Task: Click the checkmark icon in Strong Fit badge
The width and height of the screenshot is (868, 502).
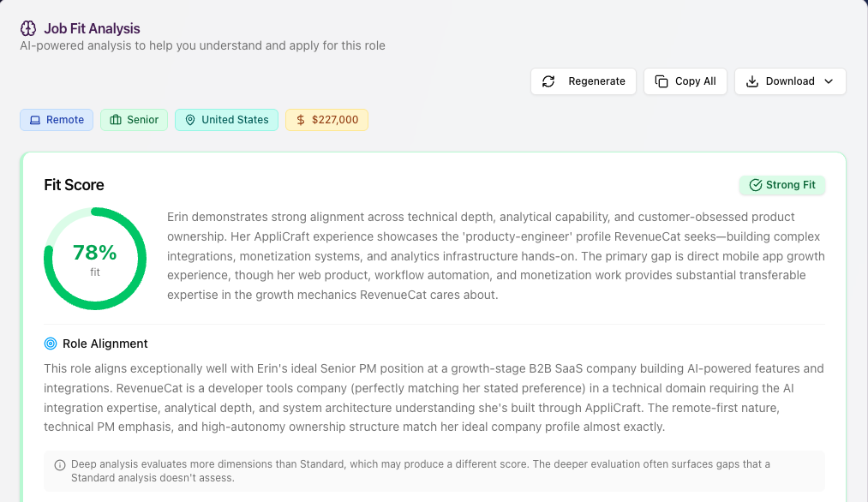Action: pyautogui.click(x=756, y=185)
